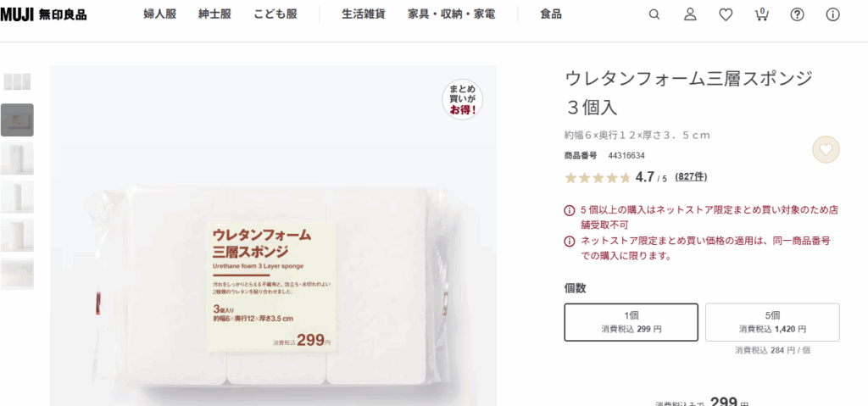Open the 食品 menu
Image resolution: width=868 pixels, height=406 pixels.
[551, 15]
